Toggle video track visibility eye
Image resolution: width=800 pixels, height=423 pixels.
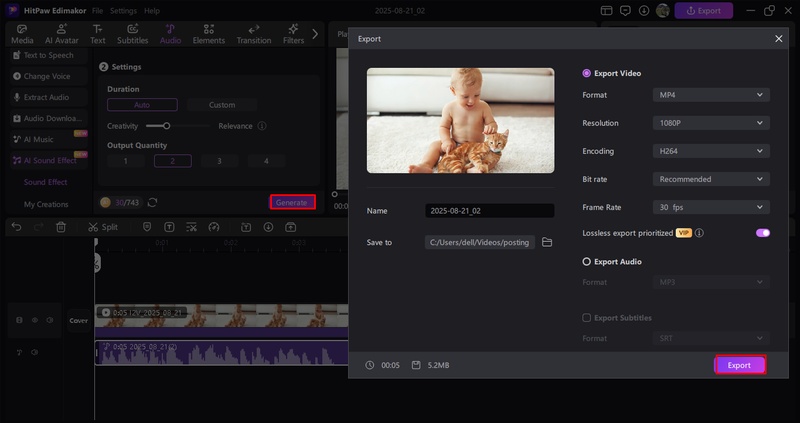click(x=35, y=320)
